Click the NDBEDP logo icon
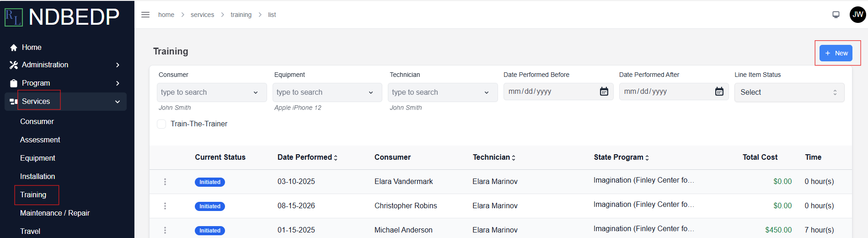868x238 pixels. [14, 17]
